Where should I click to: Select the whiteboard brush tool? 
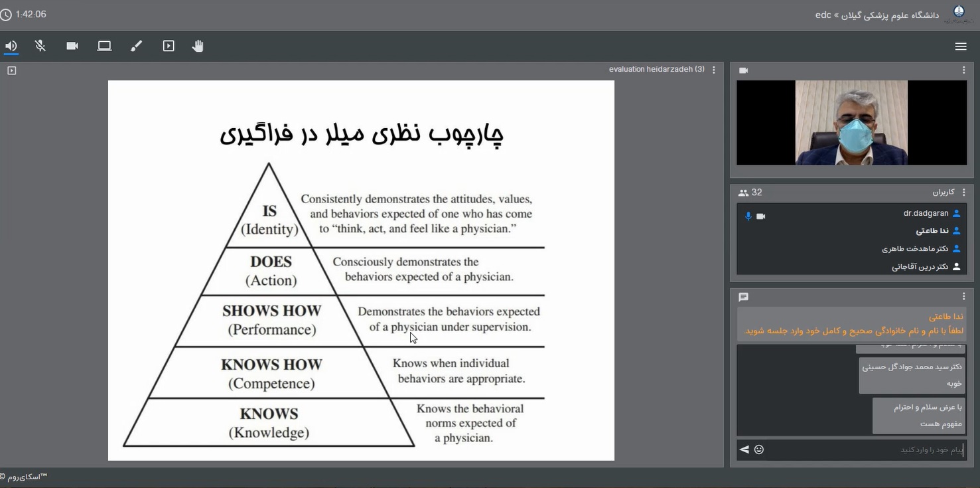(x=136, y=46)
